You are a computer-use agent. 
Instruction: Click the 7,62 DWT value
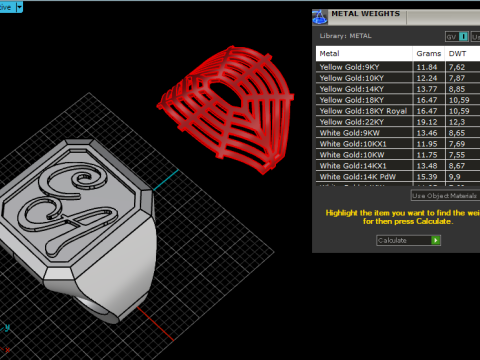457,67
